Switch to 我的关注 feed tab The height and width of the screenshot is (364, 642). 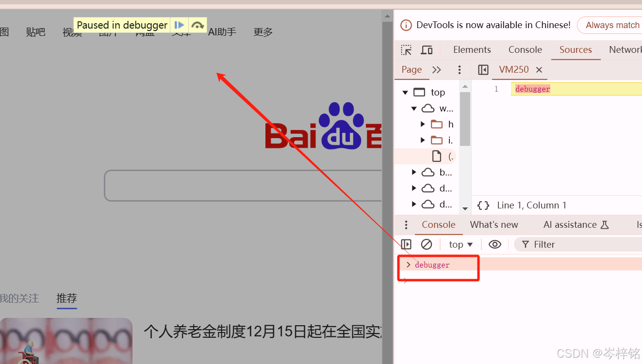pos(18,298)
